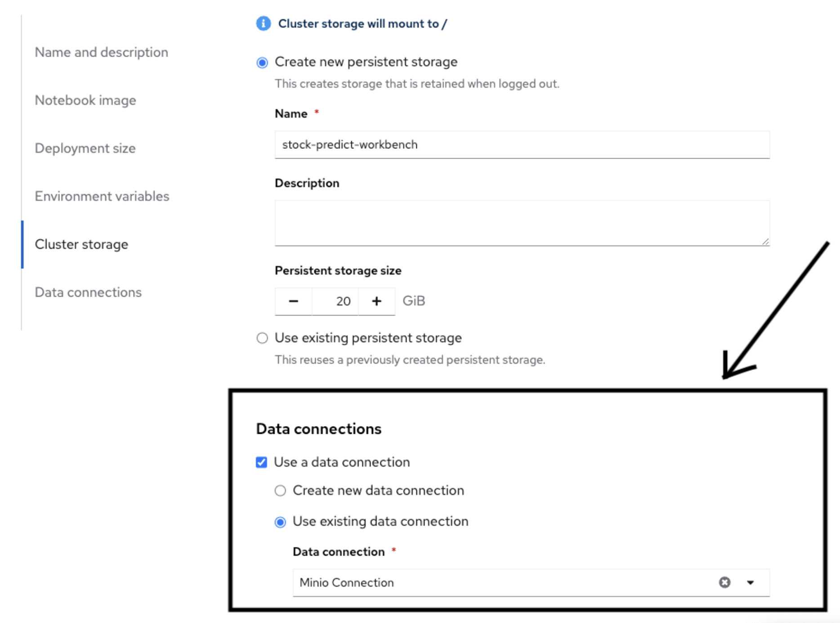Go to Deployment size section
The image size is (840, 623).
click(x=85, y=148)
